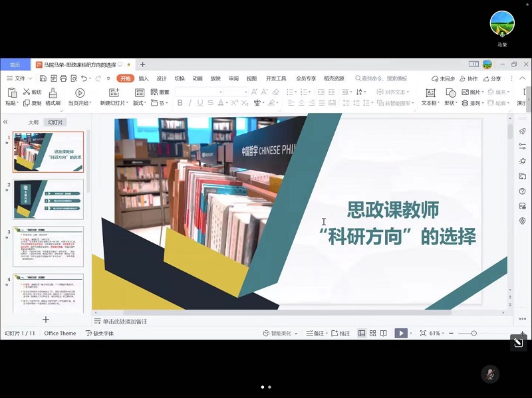
Task: Switch to the Insert (插入) tab
Action: 144,78
